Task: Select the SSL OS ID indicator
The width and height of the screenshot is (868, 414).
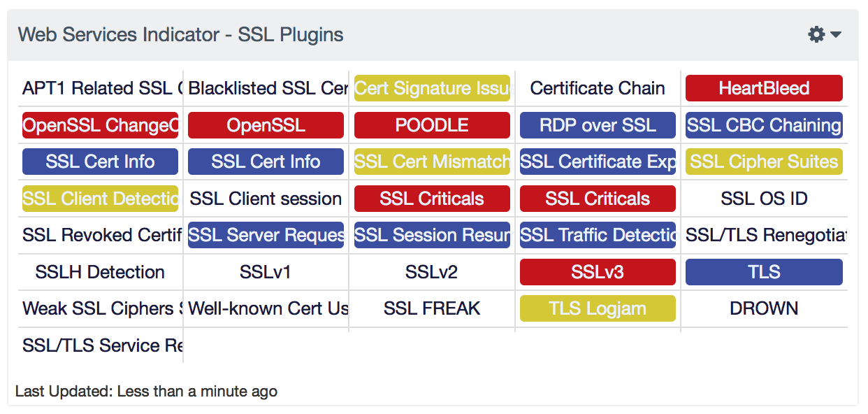Action: 764,199
